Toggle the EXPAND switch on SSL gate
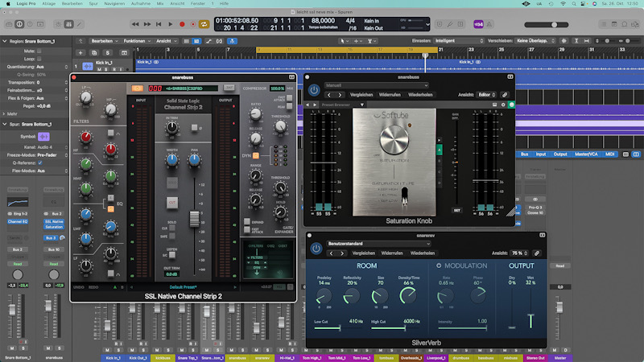This screenshot has height=362, width=644. coord(247,222)
